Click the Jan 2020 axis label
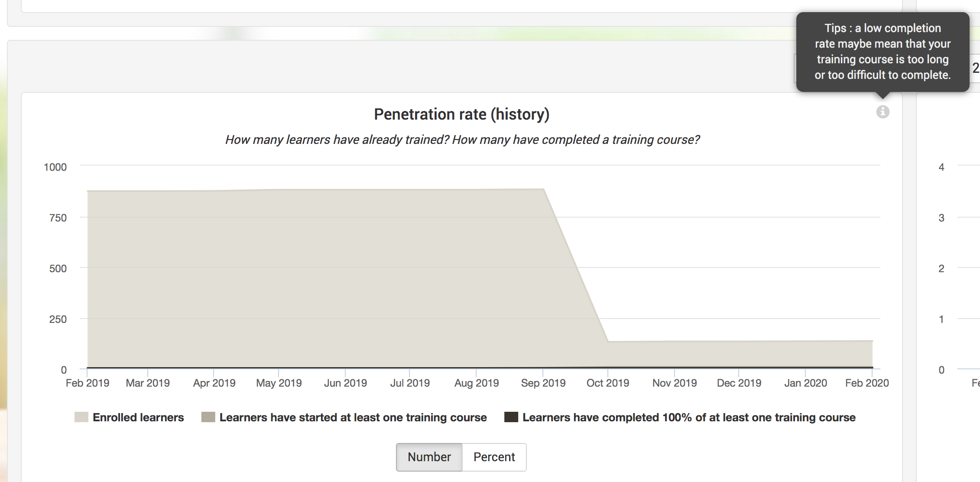 pos(805,383)
